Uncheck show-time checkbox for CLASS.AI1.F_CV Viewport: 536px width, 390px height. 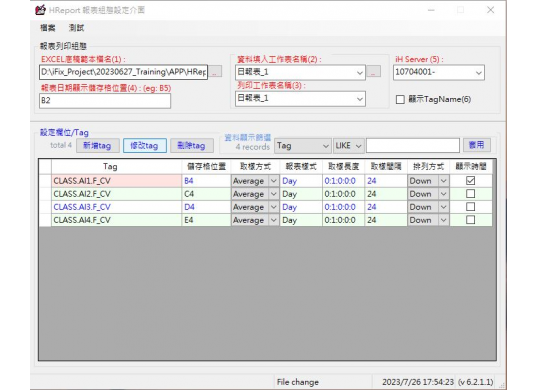click(x=470, y=180)
